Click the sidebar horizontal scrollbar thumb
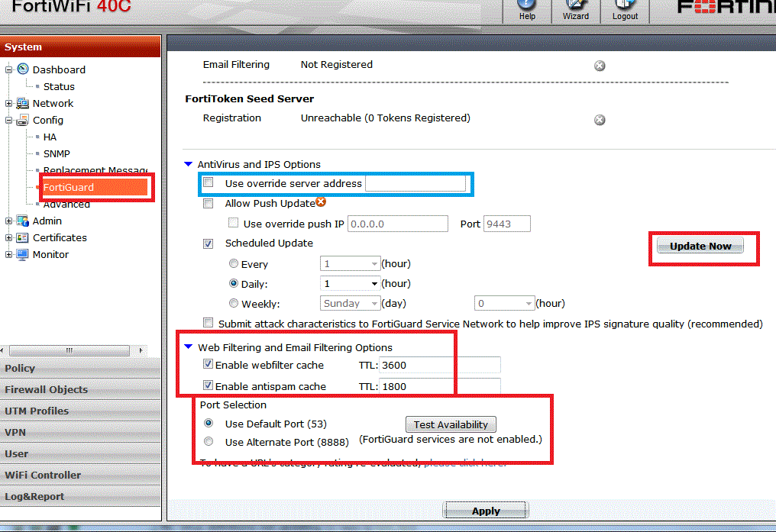 (70, 350)
